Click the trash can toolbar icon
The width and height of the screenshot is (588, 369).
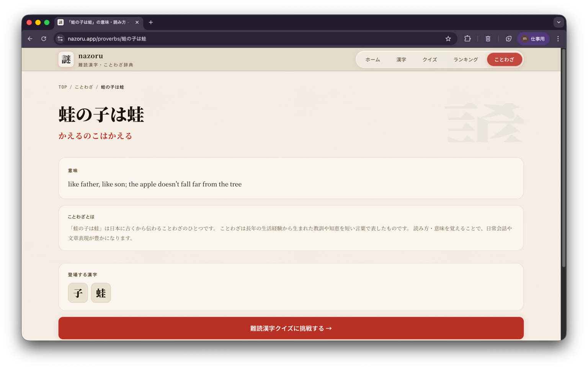pos(488,39)
